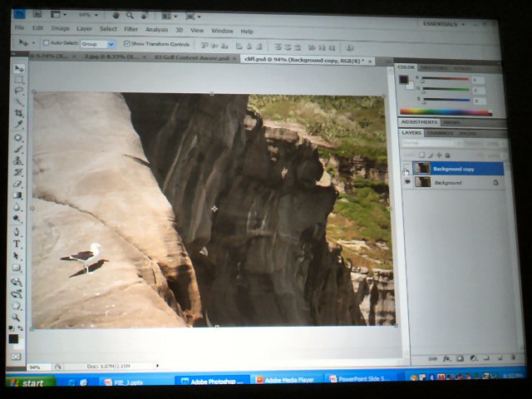Open the Arrange Documents dropdown
Screen dimensions: 532x399
point(170,16)
